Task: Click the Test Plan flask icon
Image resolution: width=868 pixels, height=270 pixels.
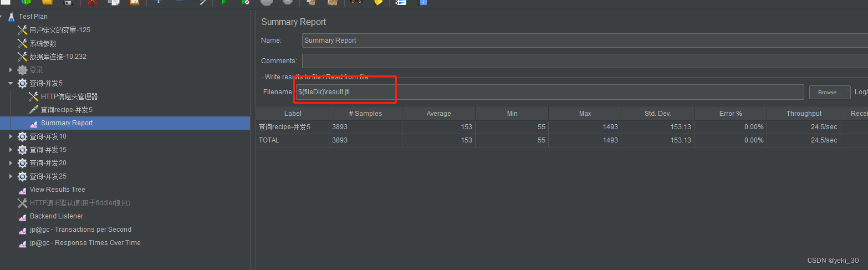Action: click(11, 17)
